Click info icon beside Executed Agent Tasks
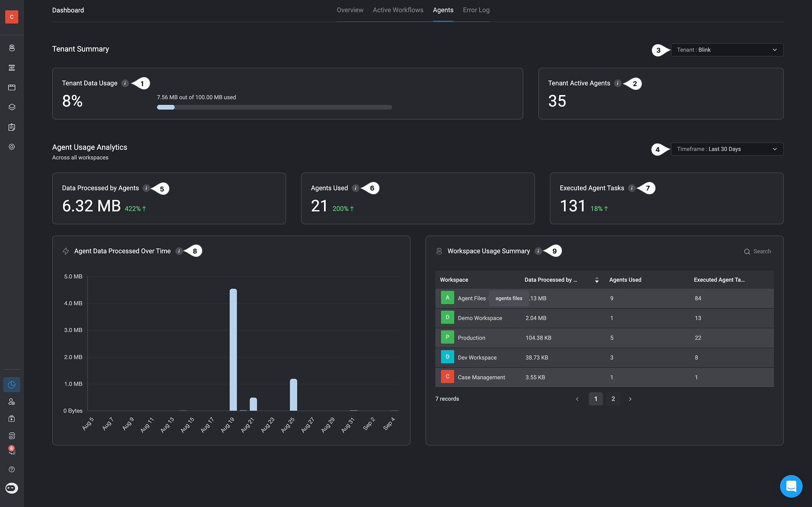 632,188
